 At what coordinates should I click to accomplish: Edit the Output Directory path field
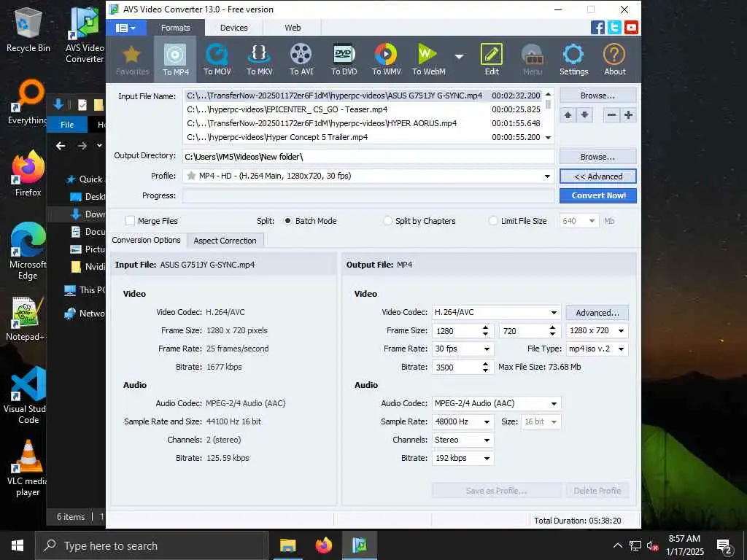368,157
